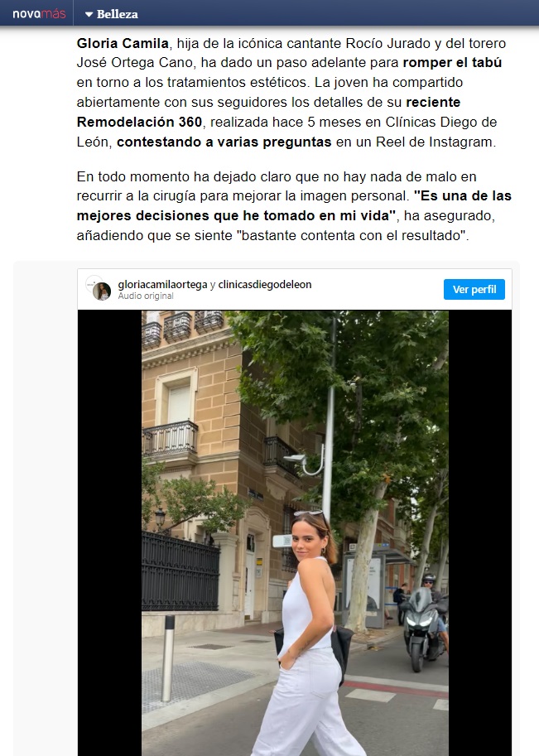The image size is (539, 756).
Task: Click the bold romper el tabú phrase
Action: click(x=452, y=63)
